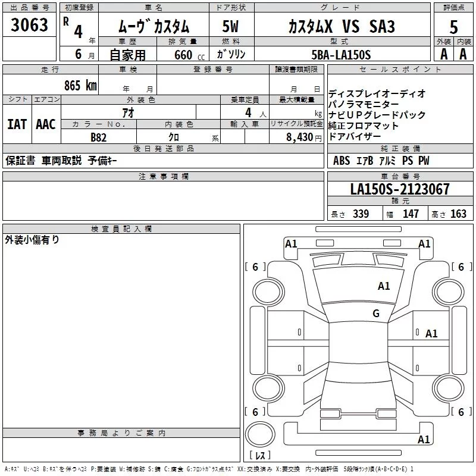
Task: Click the A1 mark beside the right door
Action: [x=431, y=334]
